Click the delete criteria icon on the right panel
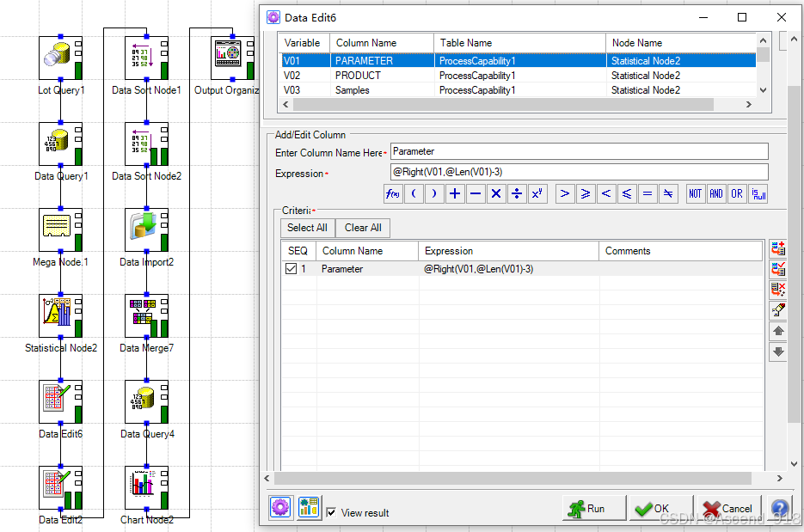Viewport: 804px width, 532px height. 778,289
